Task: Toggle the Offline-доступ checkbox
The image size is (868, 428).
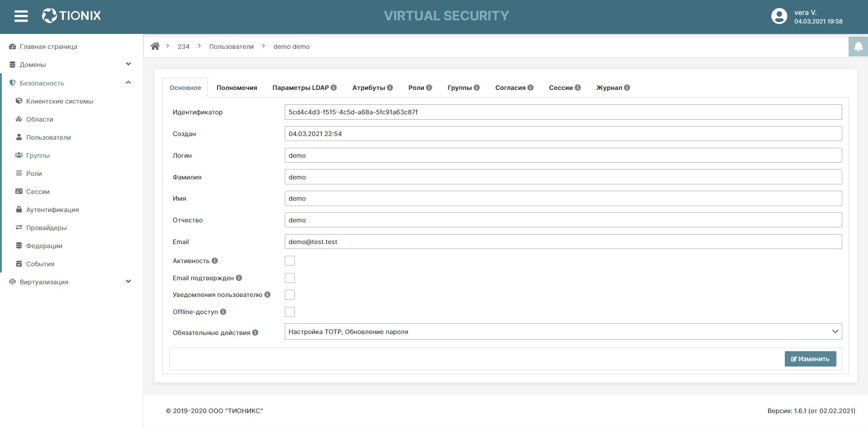Action: click(x=290, y=312)
